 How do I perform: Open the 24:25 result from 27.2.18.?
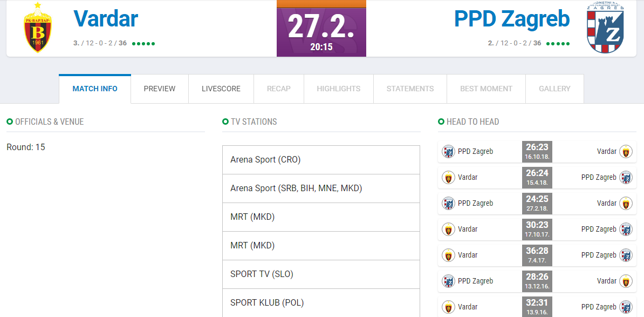click(x=537, y=204)
